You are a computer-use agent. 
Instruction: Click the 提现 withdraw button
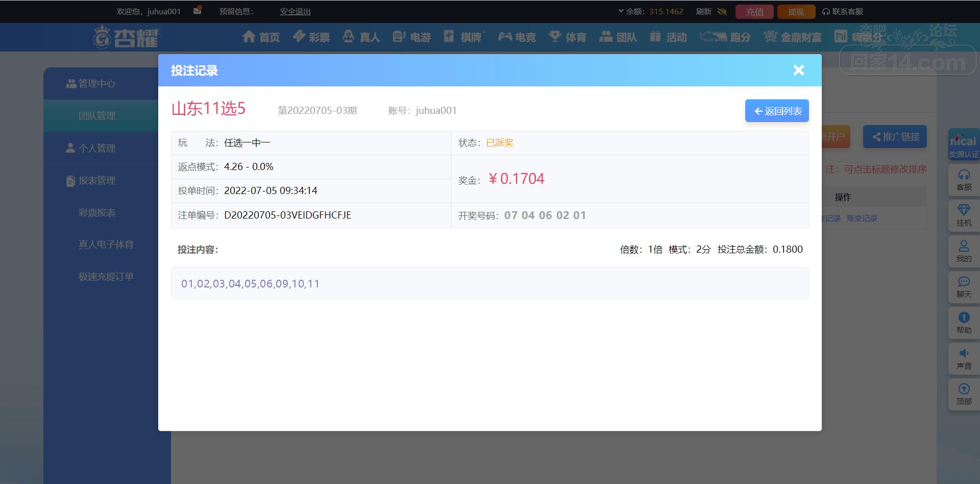coord(796,12)
